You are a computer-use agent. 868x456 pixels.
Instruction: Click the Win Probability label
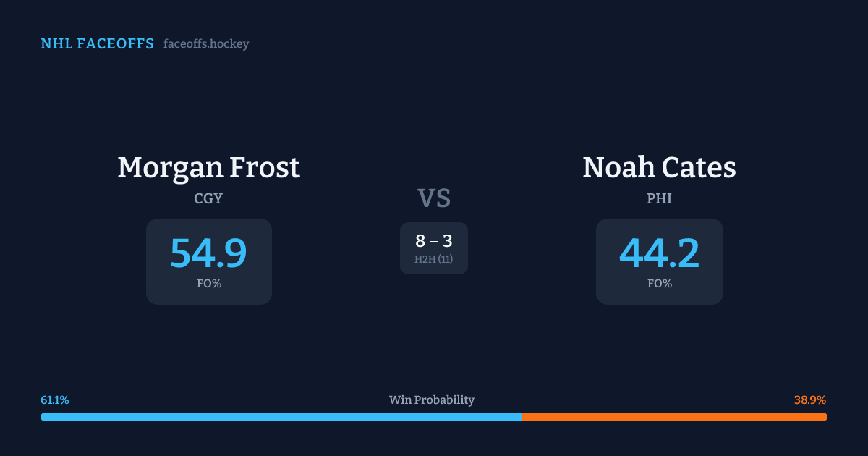[x=432, y=400]
